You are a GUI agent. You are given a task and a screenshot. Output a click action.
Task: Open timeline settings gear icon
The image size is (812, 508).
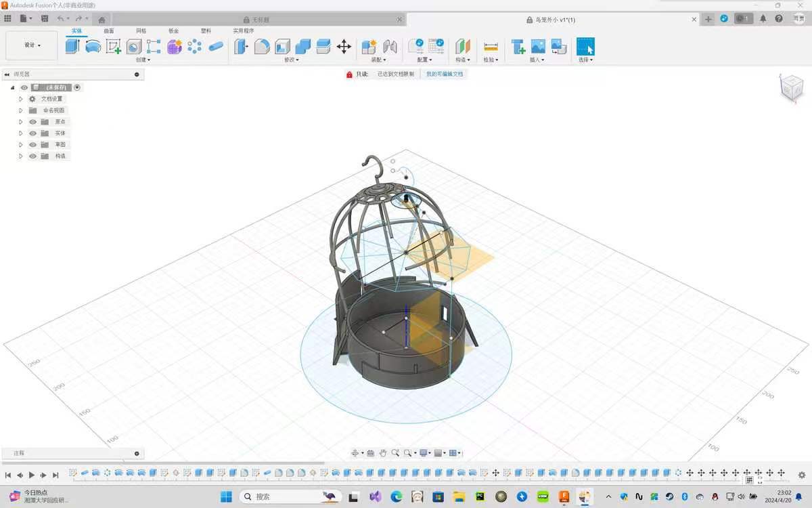[x=802, y=475]
